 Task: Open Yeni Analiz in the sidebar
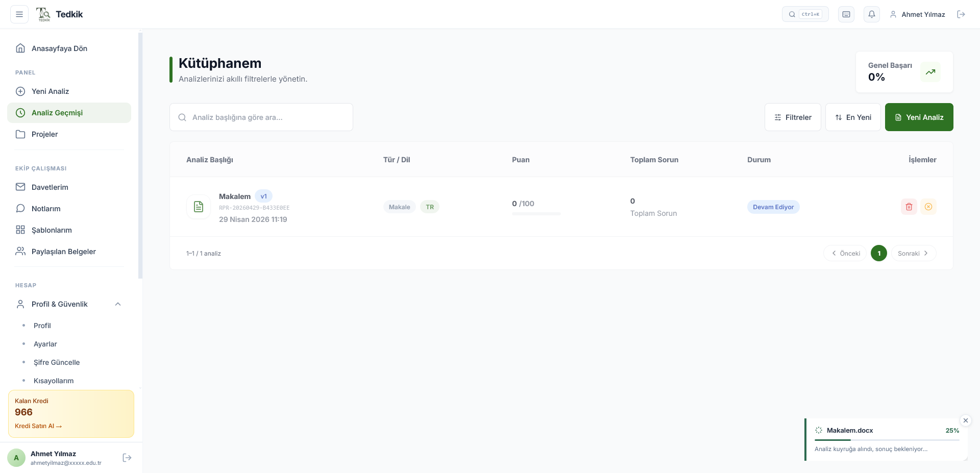(x=69, y=91)
